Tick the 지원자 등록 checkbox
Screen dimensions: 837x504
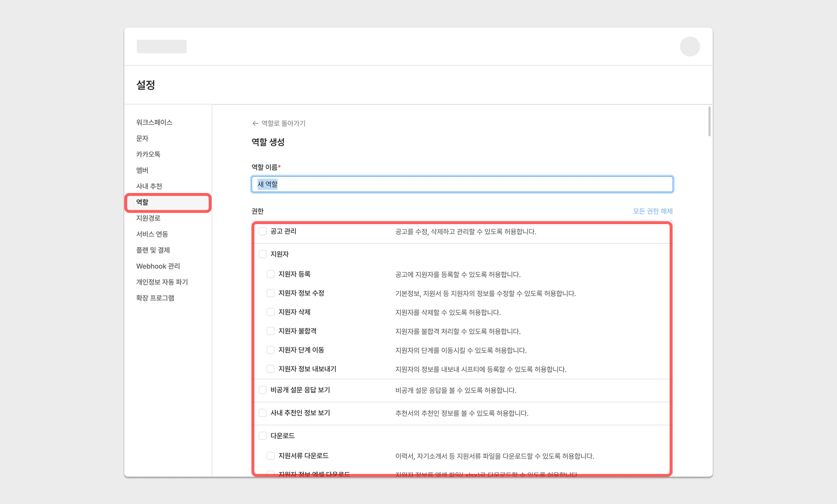270,274
